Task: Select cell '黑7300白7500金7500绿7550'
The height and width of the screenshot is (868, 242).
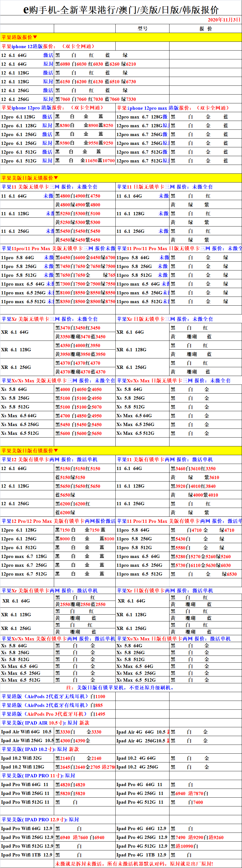Action: point(85,284)
